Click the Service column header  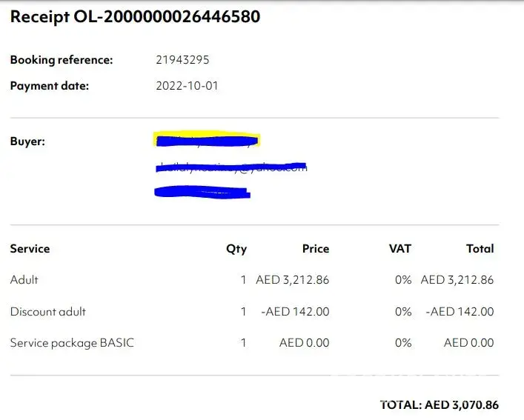tap(30, 249)
